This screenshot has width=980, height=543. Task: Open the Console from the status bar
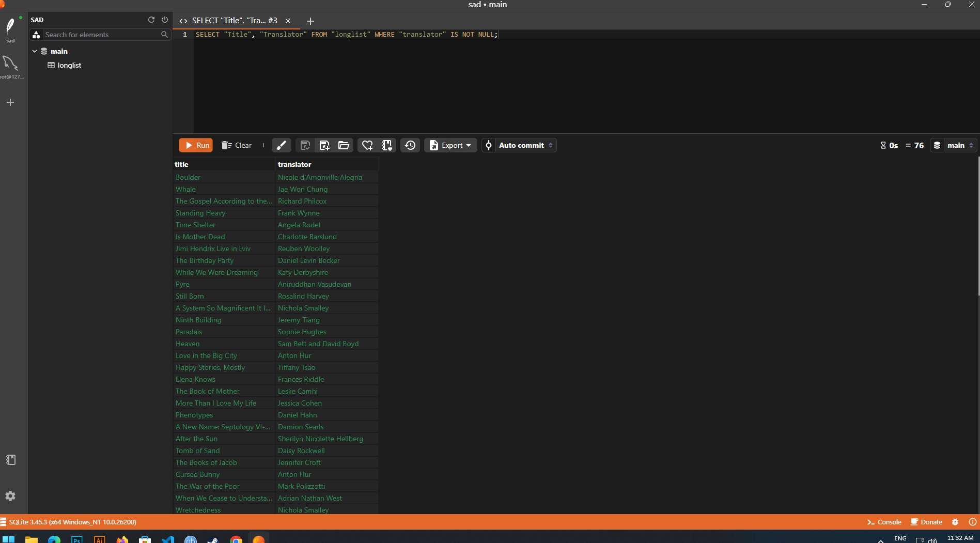pyautogui.click(x=884, y=522)
